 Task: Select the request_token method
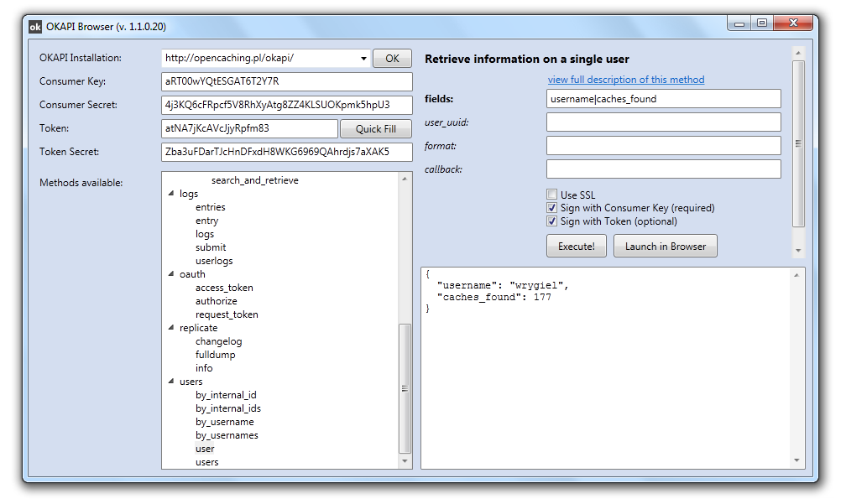pyautogui.click(x=227, y=314)
